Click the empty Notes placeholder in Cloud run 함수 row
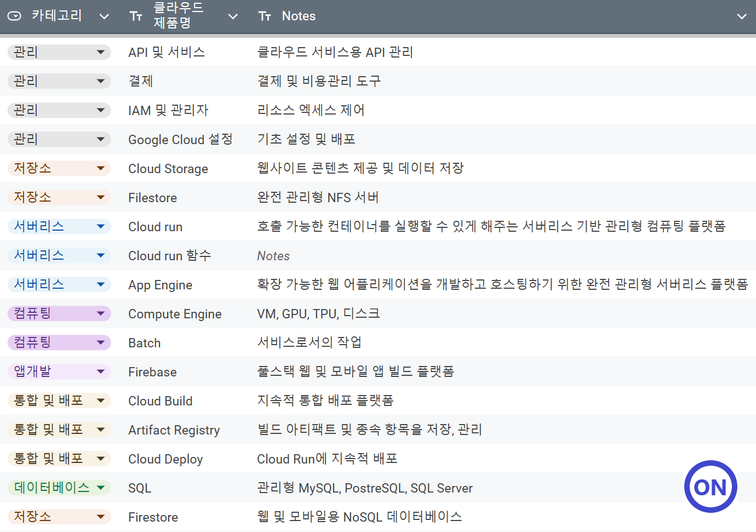Screen dimensions: 756x532 pos(273,256)
